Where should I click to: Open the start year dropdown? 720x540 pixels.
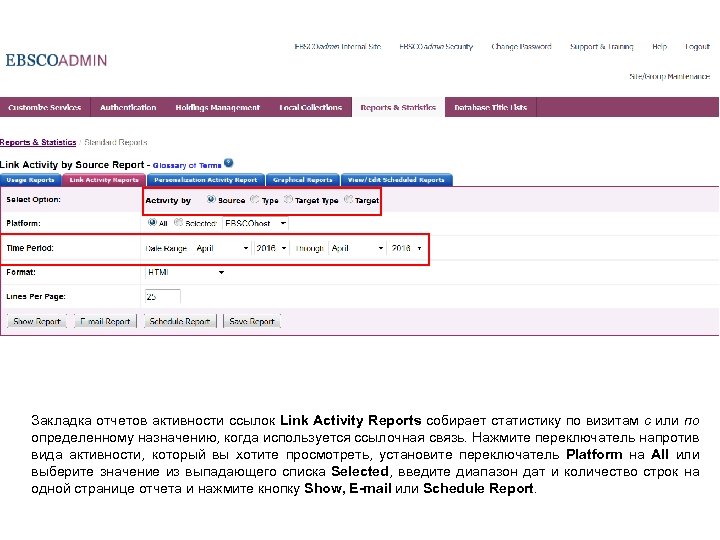[271, 248]
